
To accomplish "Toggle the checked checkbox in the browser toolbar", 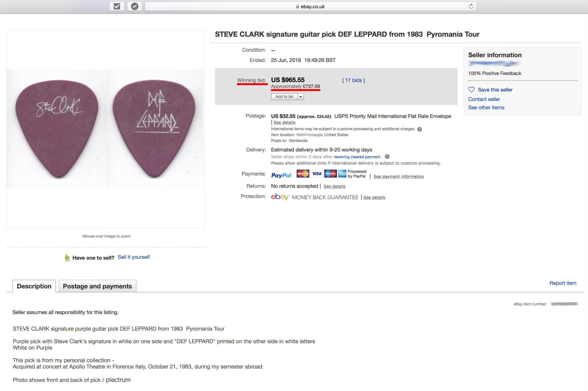I will click(x=117, y=6).
